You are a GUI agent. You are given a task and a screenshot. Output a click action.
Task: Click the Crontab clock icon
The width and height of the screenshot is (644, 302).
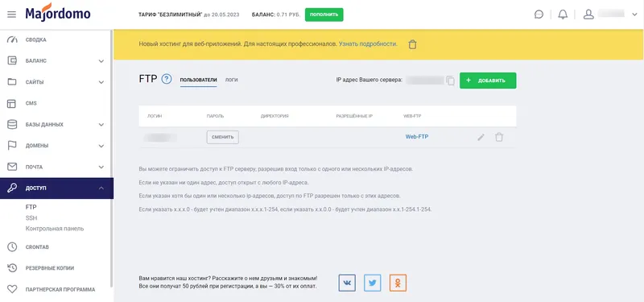pyautogui.click(x=12, y=247)
